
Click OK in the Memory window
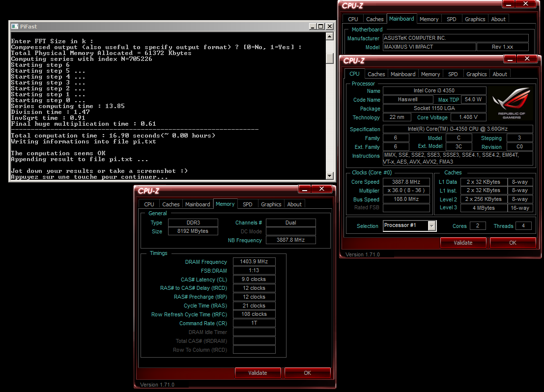click(308, 373)
